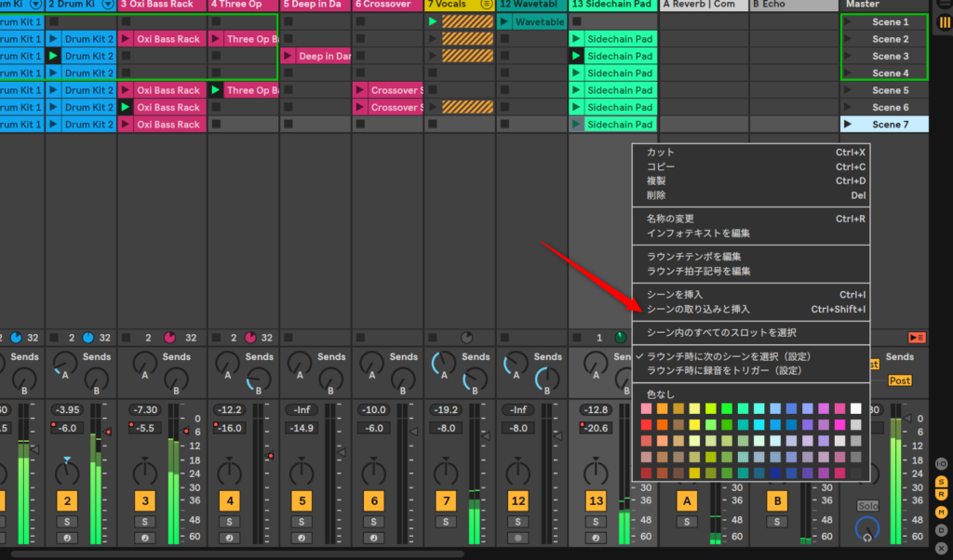Toggle 'ラウンチ時に次のシーンを選択' checked option
The width and height of the screenshot is (953, 560).
click(x=728, y=356)
